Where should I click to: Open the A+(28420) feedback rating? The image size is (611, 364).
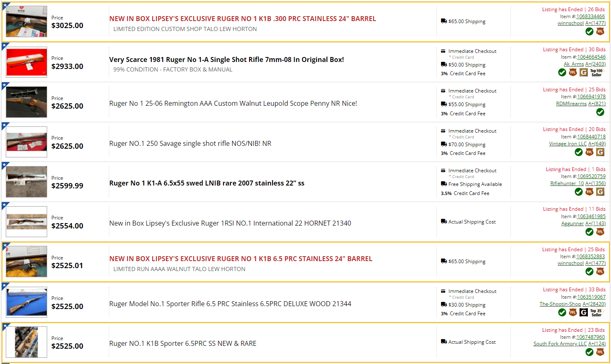pos(594,304)
